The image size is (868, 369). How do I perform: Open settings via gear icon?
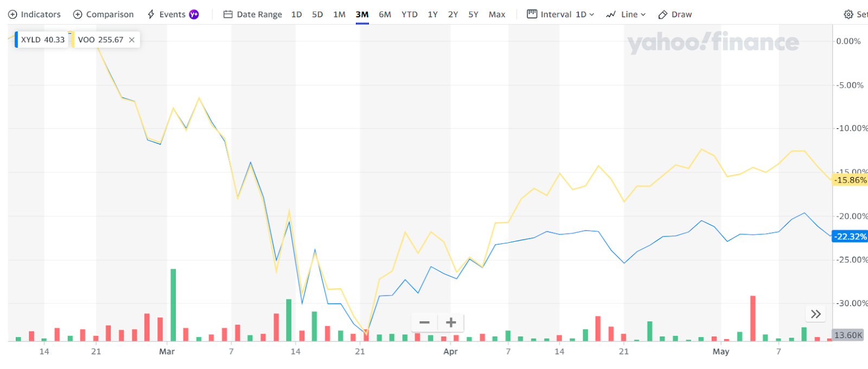(x=848, y=15)
